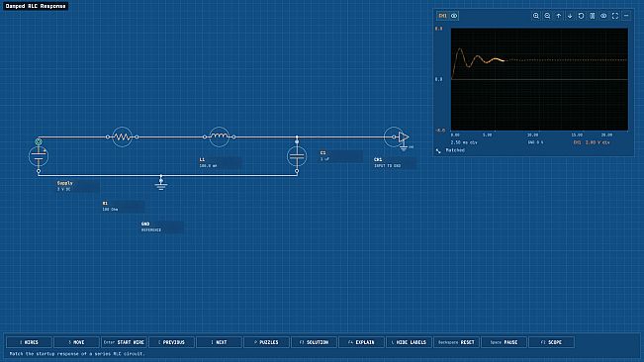Click the ground reference symbol
The width and height of the screenshot is (644, 362).
coord(161,184)
